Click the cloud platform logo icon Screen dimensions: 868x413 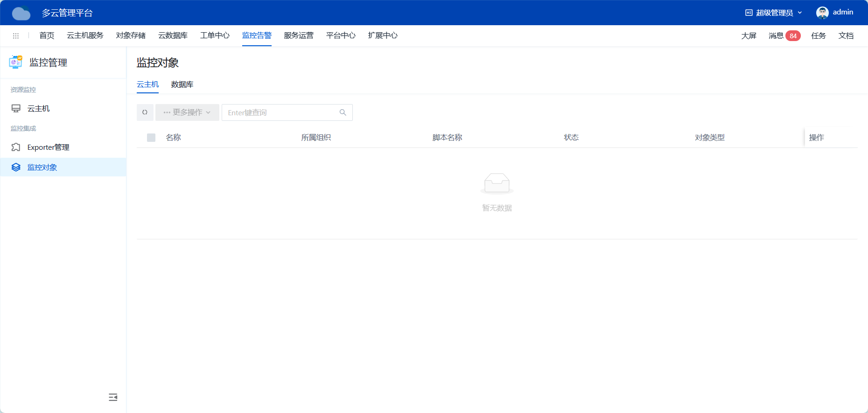(21, 13)
